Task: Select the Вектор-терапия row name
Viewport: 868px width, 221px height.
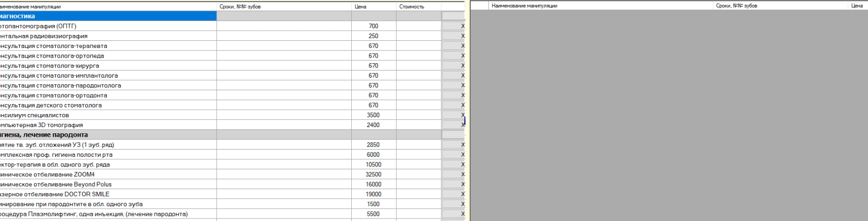Action: click(x=108, y=164)
